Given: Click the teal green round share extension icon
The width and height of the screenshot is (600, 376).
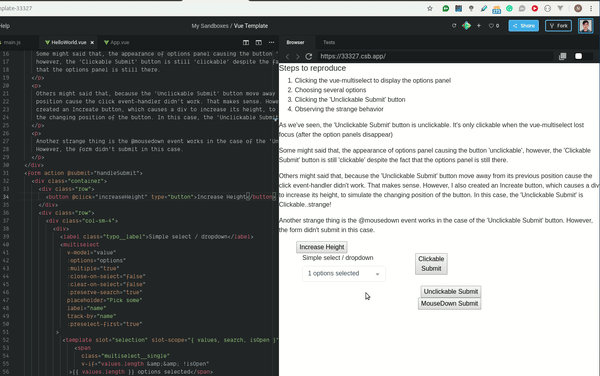Looking at the screenshot, I should click(509, 8).
